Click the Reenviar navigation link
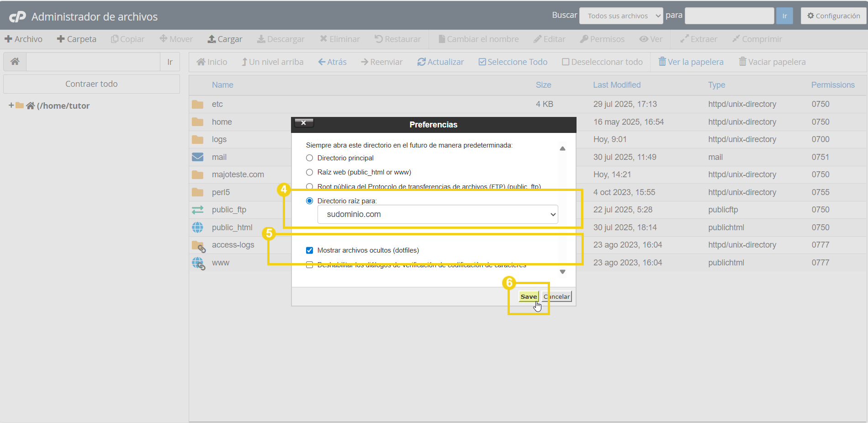Screen dimensions: 868x423 point(381,62)
